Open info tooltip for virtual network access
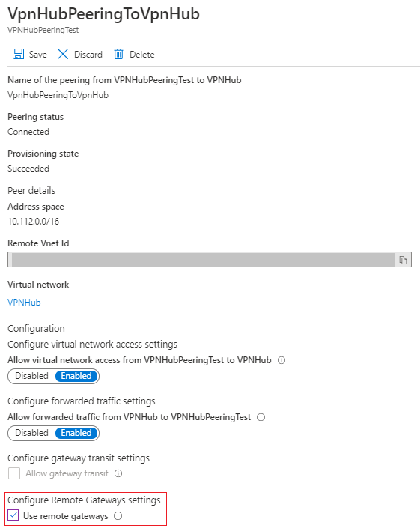The image size is (420, 528). click(x=281, y=360)
